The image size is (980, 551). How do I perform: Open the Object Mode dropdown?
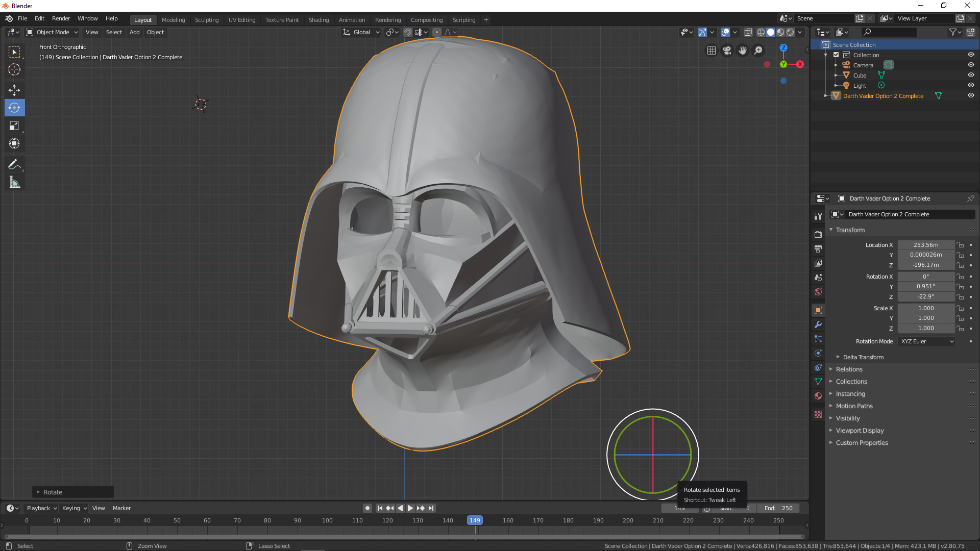point(52,32)
